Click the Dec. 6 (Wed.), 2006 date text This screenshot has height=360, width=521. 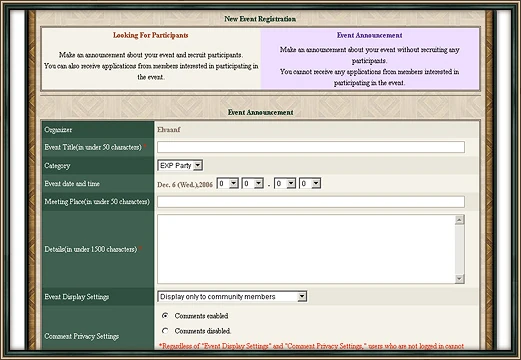coord(185,184)
